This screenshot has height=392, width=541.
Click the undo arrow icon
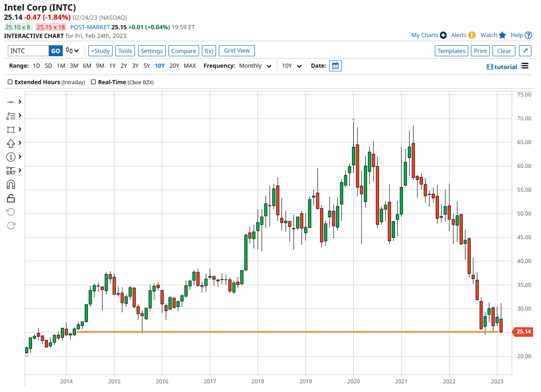[11, 212]
